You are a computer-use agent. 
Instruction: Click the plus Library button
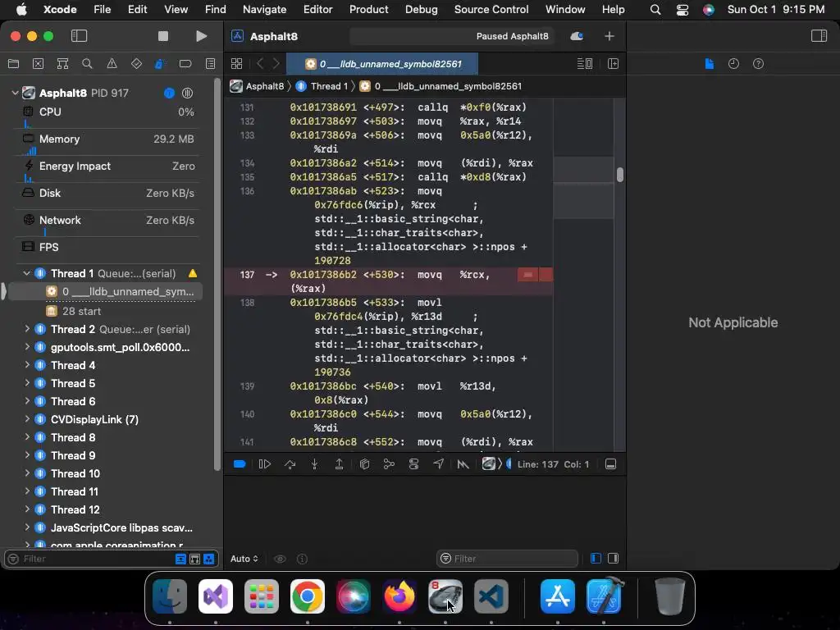pyautogui.click(x=609, y=36)
